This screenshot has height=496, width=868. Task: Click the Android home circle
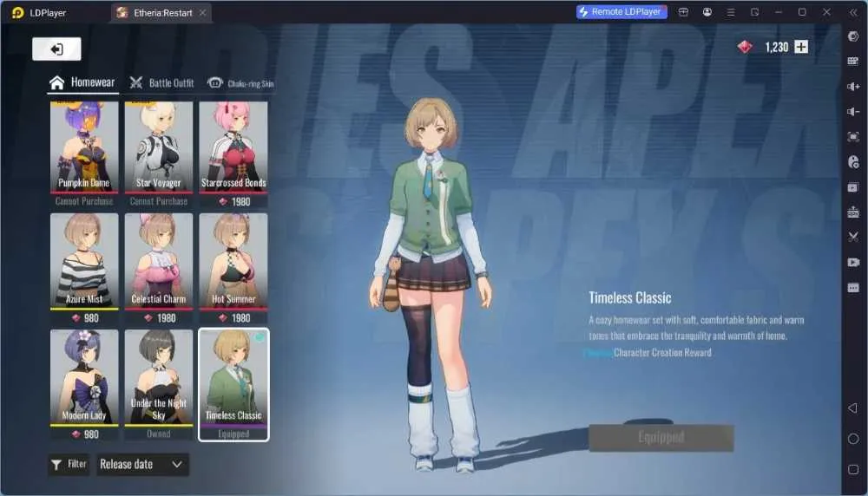pos(853,439)
